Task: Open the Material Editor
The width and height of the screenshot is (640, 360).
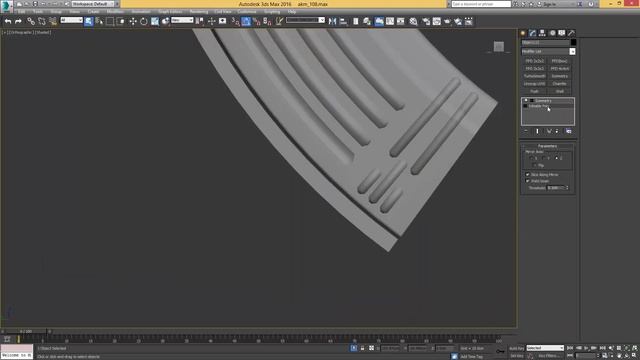Action: click(x=413, y=21)
